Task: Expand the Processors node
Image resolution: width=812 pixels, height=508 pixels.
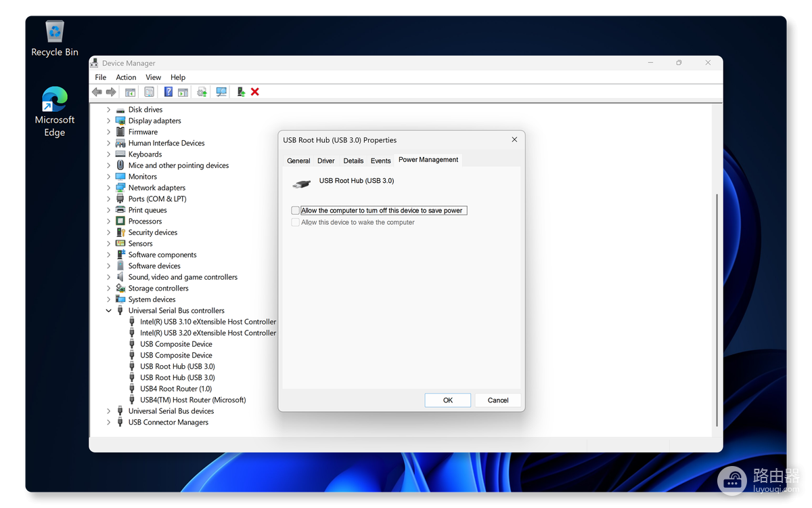Action: pyautogui.click(x=108, y=221)
